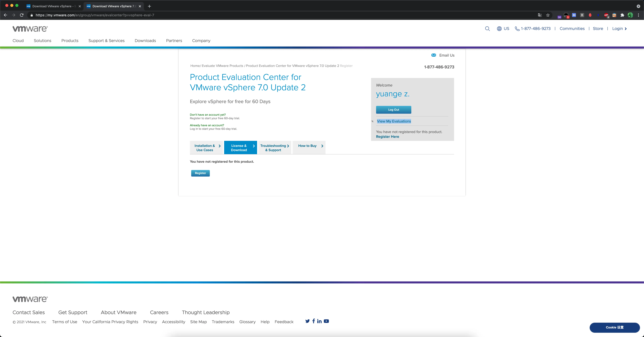
Task: Open Thought Leadership in footer
Action: (206, 312)
